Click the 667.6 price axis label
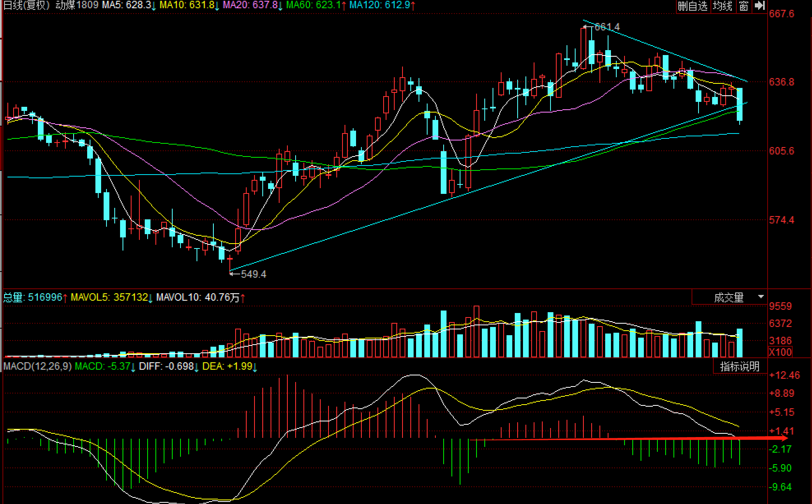The width and height of the screenshot is (812, 504). tap(782, 14)
